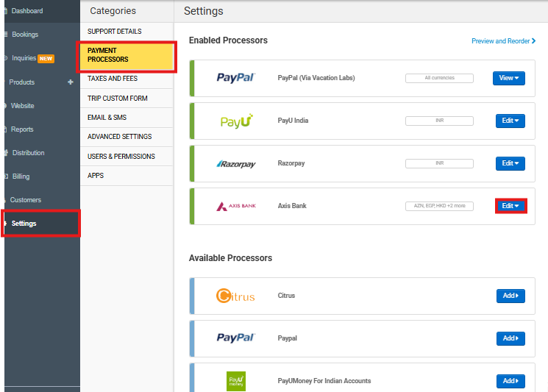Open the Edit dropdown for Razorpay

coord(510,163)
